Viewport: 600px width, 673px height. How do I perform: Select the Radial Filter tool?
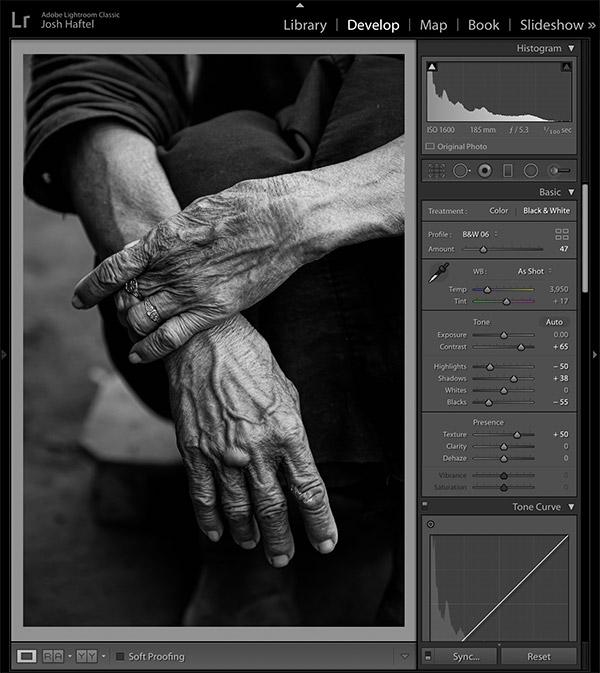point(531,171)
